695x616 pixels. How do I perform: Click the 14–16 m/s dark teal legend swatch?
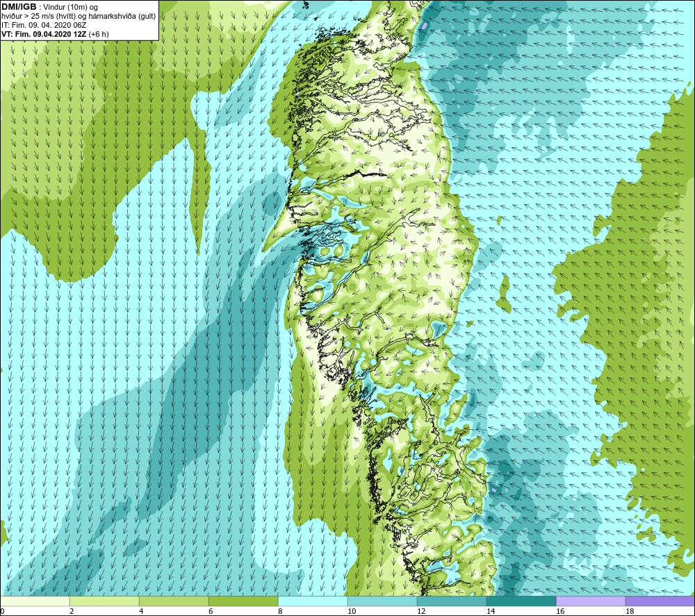tap(521, 601)
